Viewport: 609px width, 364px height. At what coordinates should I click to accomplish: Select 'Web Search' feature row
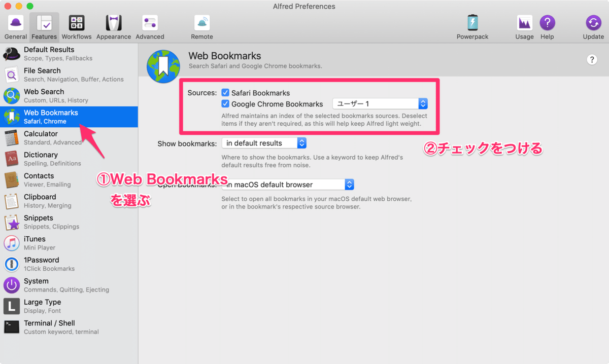click(x=69, y=96)
